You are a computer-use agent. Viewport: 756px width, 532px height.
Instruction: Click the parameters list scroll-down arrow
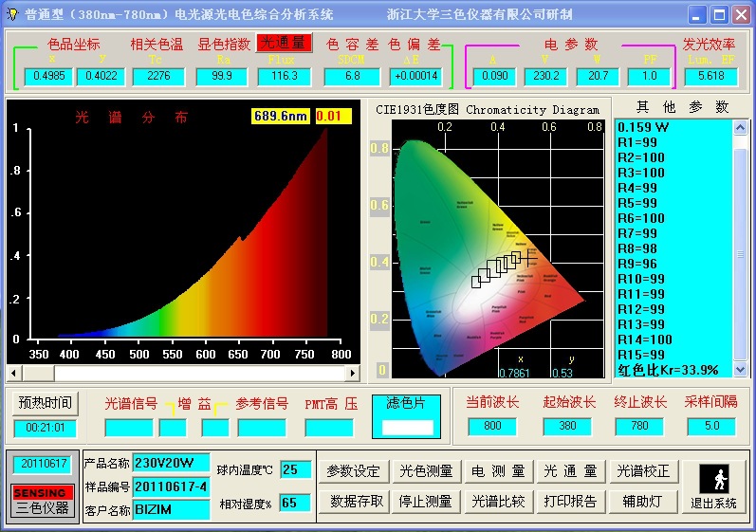pyautogui.click(x=740, y=370)
